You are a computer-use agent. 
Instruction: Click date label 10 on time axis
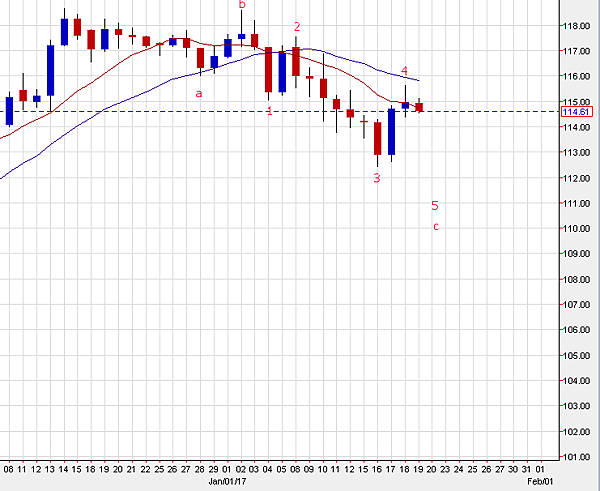[323, 469]
